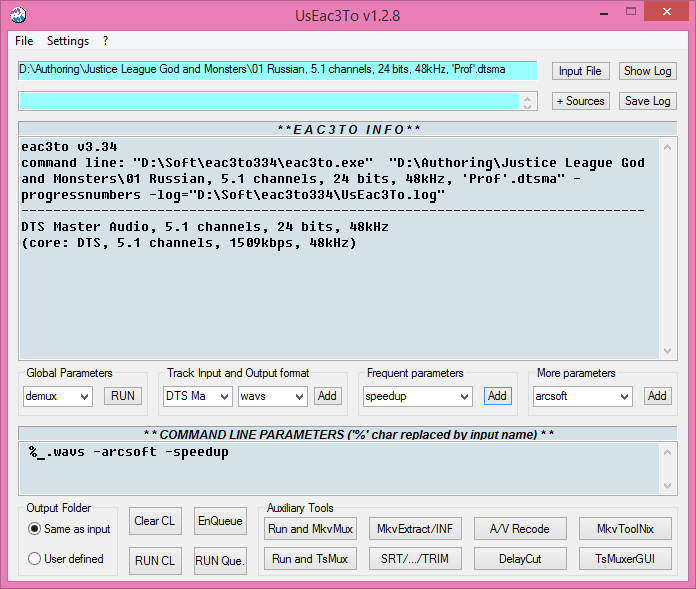Click the MkvToolNix button
The height and width of the screenshot is (589, 696).
[625, 529]
